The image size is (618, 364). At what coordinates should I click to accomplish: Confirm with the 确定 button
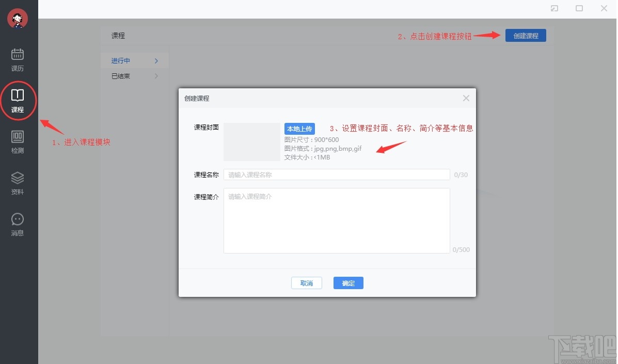tap(348, 283)
